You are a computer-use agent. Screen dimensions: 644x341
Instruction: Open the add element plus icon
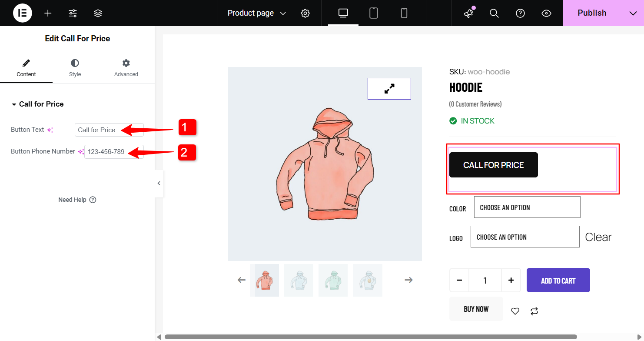pyautogui.click(x=48, y=13)
